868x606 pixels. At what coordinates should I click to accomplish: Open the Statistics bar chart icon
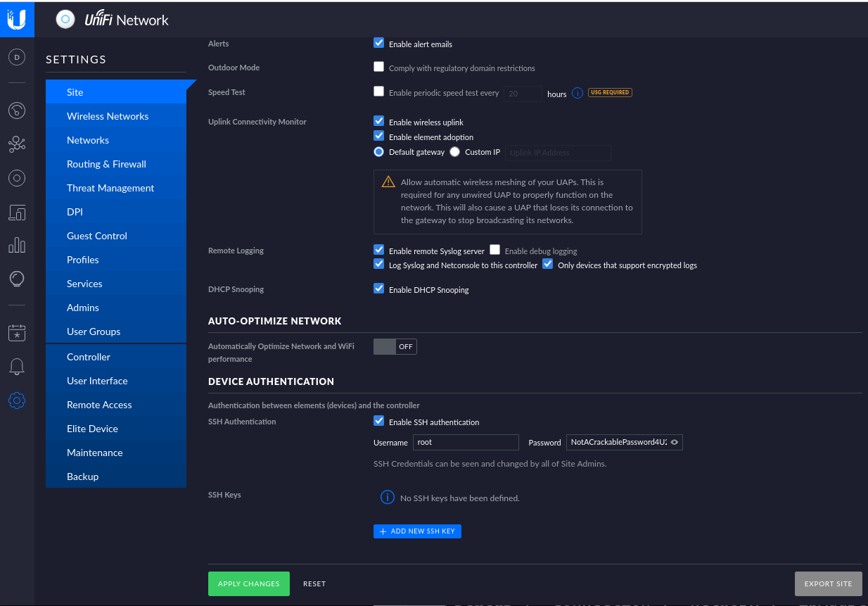click(17, 245)
